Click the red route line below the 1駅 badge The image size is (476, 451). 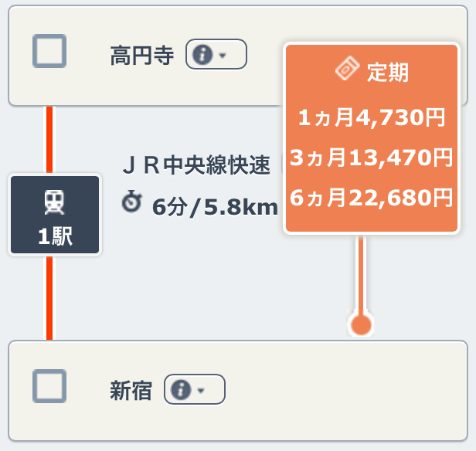[49, 297]
